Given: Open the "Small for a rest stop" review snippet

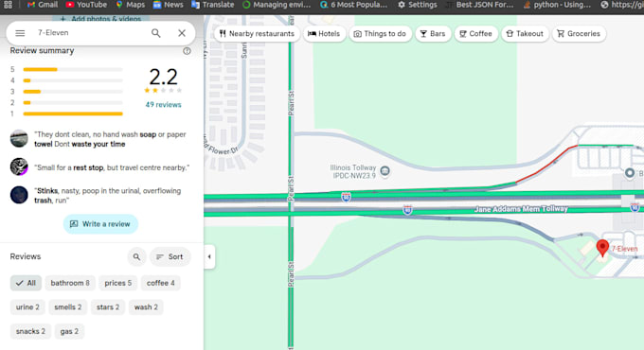Looking at the screenshot, I should (112, 167).
